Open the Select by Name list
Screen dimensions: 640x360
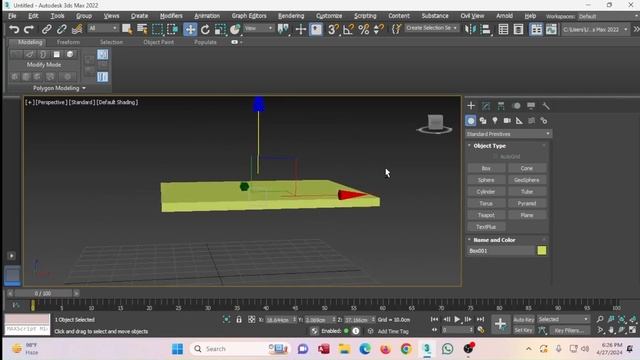pyautogui.click(x=142, y=29)
